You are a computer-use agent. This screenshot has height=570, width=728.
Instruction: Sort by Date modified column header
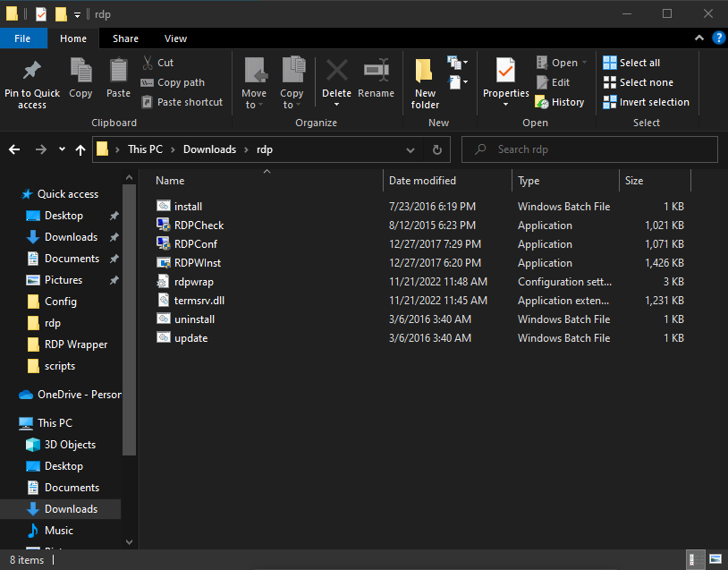click(x=422, y=181)
